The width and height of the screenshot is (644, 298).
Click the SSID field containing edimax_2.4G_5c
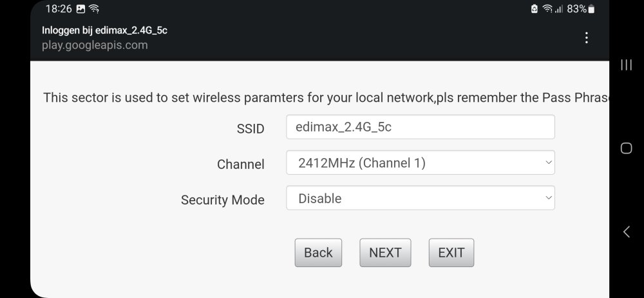(x=420, y=127)
